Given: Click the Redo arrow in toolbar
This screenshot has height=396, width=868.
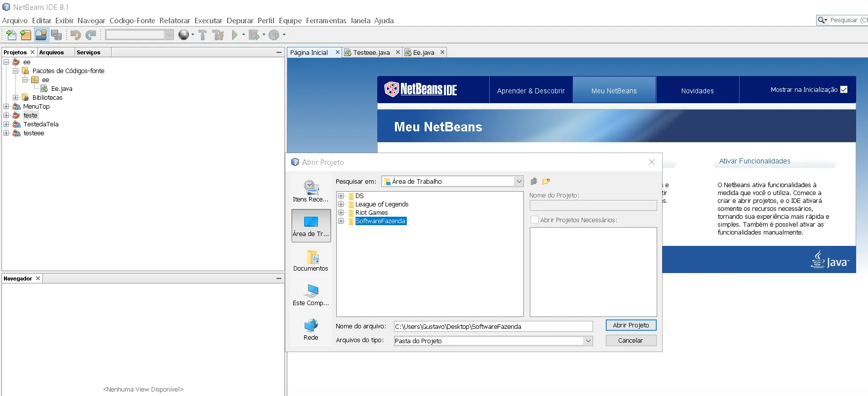Looking at the screenshot, I should point(91,35).
